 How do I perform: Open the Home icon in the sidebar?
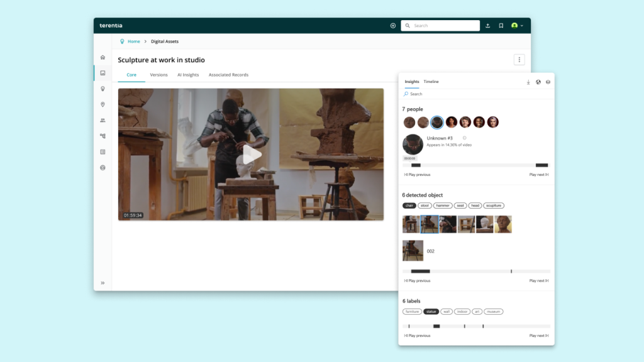coord(103,57)
